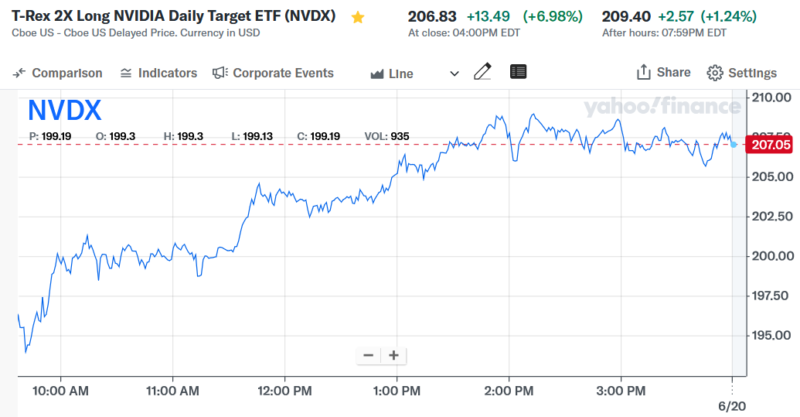The image size is (800, 417).
Task: Click the Yahoo Finance watermark logo
Action: pos(657,108)
